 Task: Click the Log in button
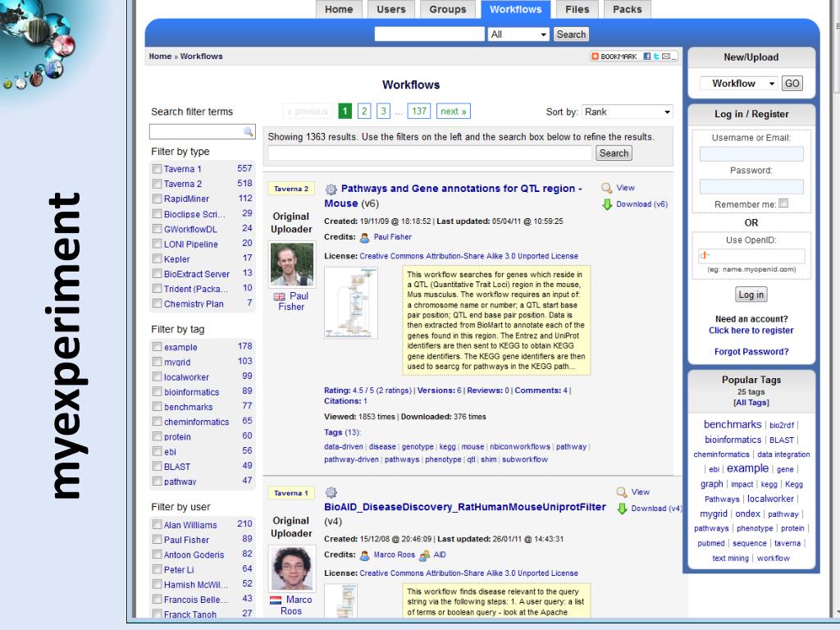tap(751, 294)
